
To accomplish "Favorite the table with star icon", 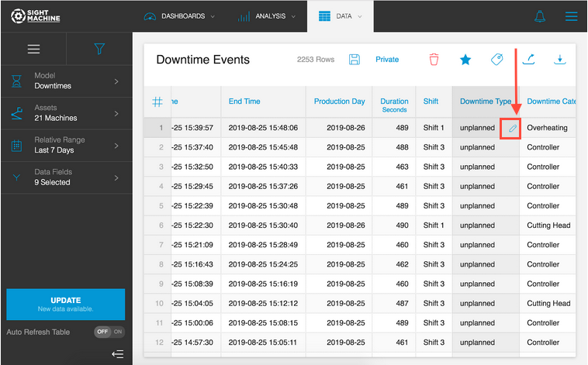I will [x=465, y=60].
